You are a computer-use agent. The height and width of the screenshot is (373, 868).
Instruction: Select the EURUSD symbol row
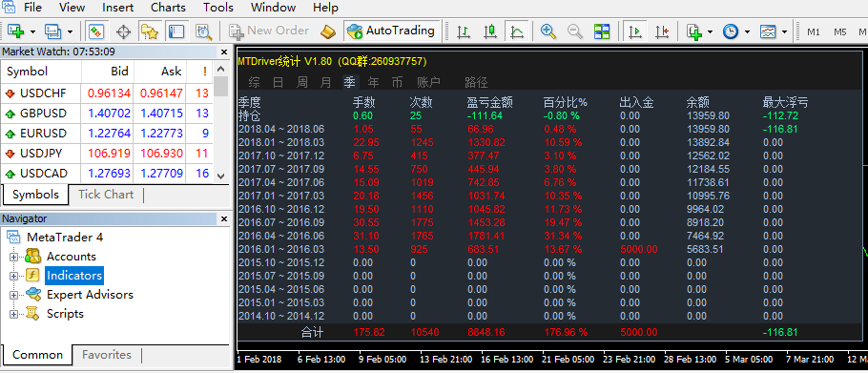[x=107, y=134]
